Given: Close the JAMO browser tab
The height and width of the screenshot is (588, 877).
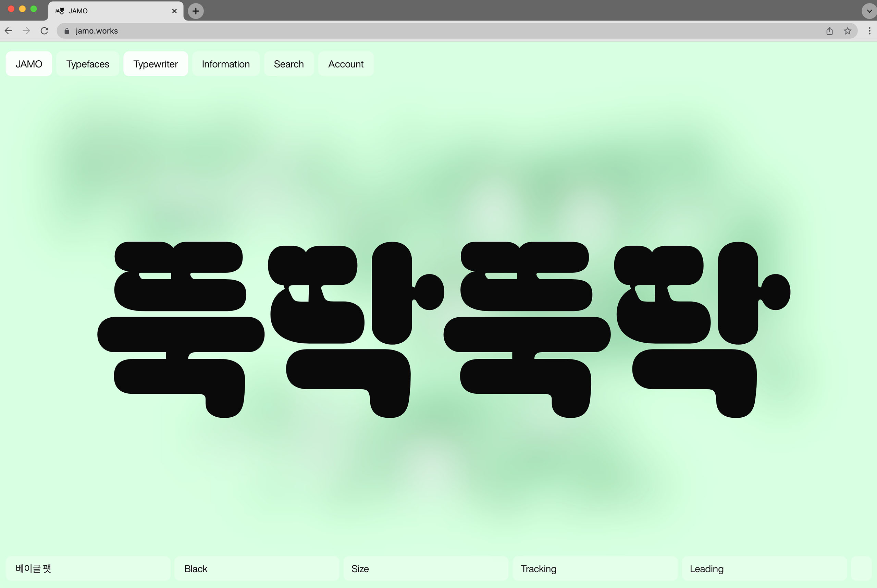Looking at the screenshot, I should pos(174,11).
